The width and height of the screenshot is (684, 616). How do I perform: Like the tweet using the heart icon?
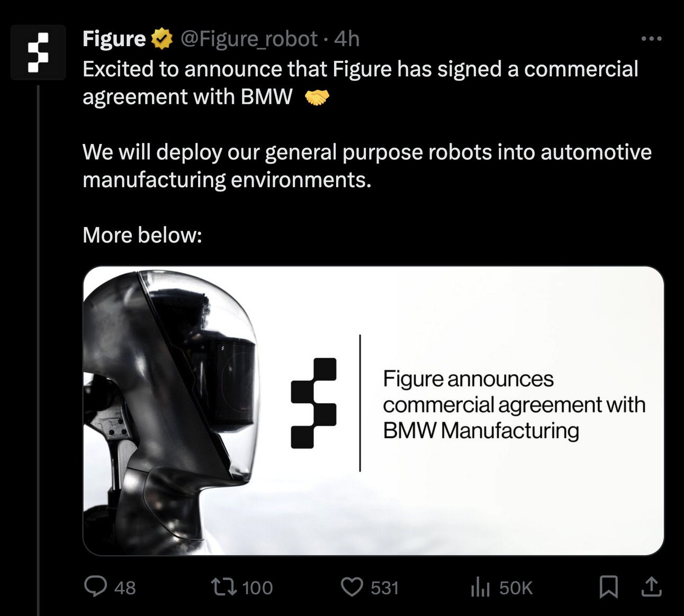(x=353, y=587)
